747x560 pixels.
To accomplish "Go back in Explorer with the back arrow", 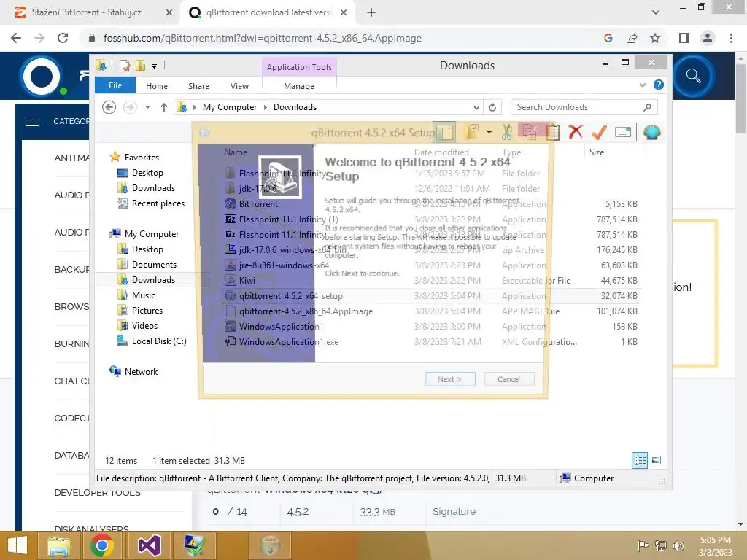I will point(109,107).
